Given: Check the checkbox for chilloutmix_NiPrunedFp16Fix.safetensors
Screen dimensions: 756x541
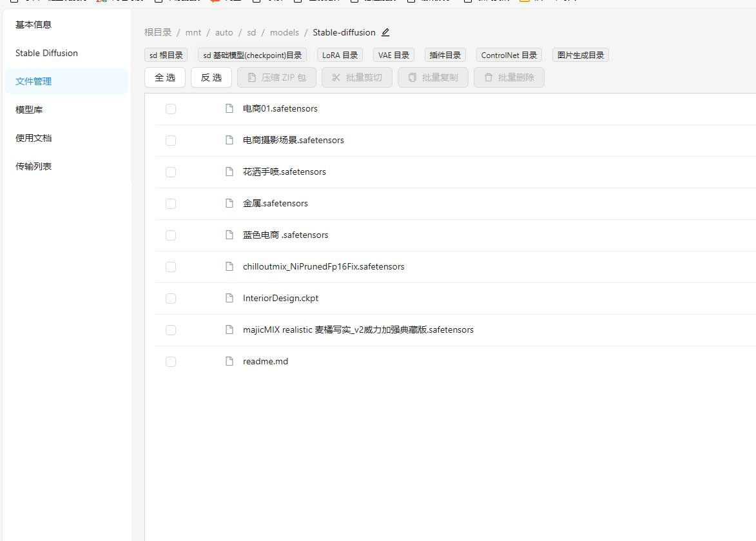Looking at the screenshot, I should click(170, 267).
